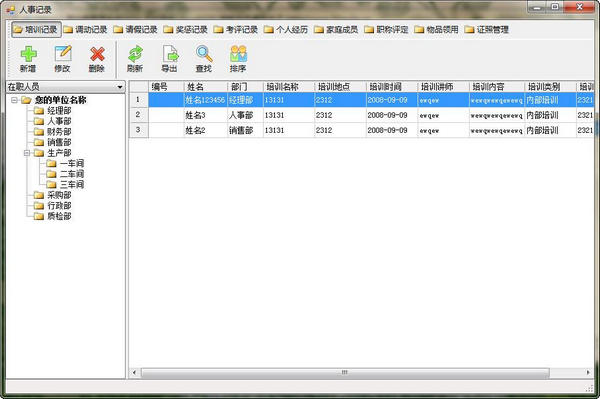Click the horizontal scrollbar thumb
This screenshot has width=600, height=399.
345,372
